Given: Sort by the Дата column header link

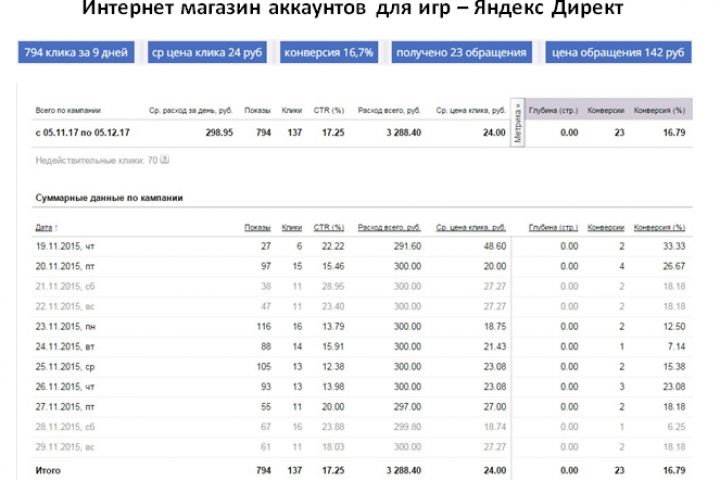Looking at the screenshot, I should [44, 227].
